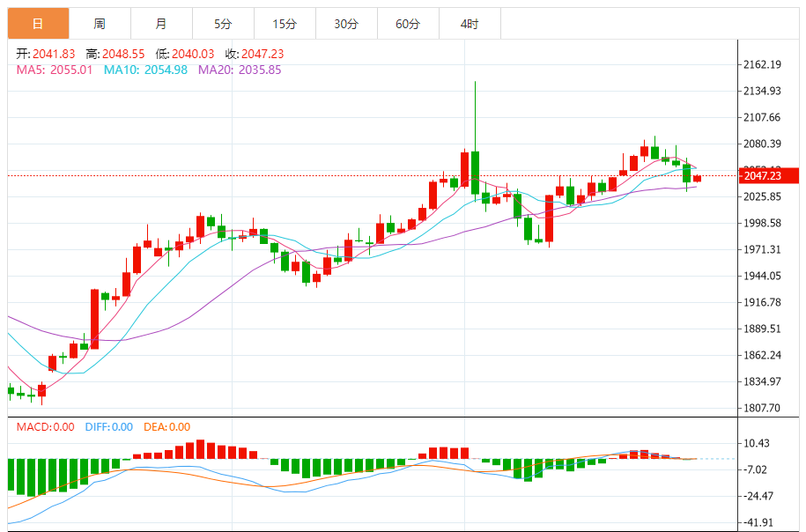Click the 1862.24 price axis label
The image size is (806, 532).
coord(762,355)
